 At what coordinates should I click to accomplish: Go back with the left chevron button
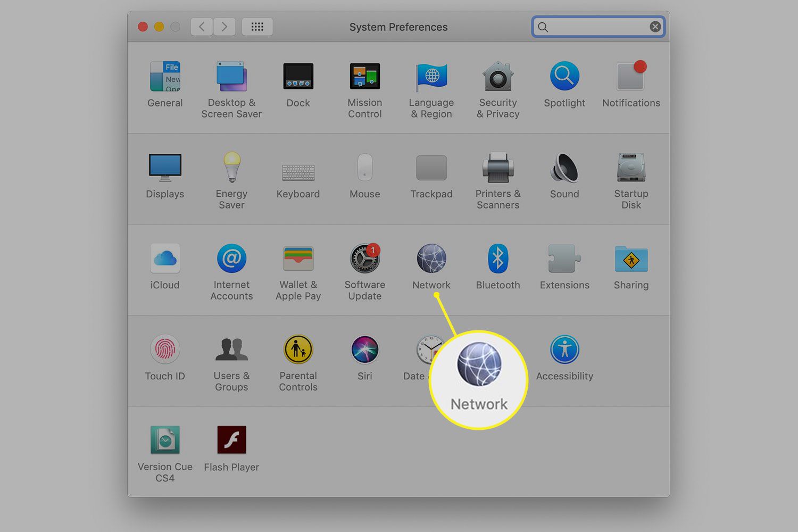point(202,27)
